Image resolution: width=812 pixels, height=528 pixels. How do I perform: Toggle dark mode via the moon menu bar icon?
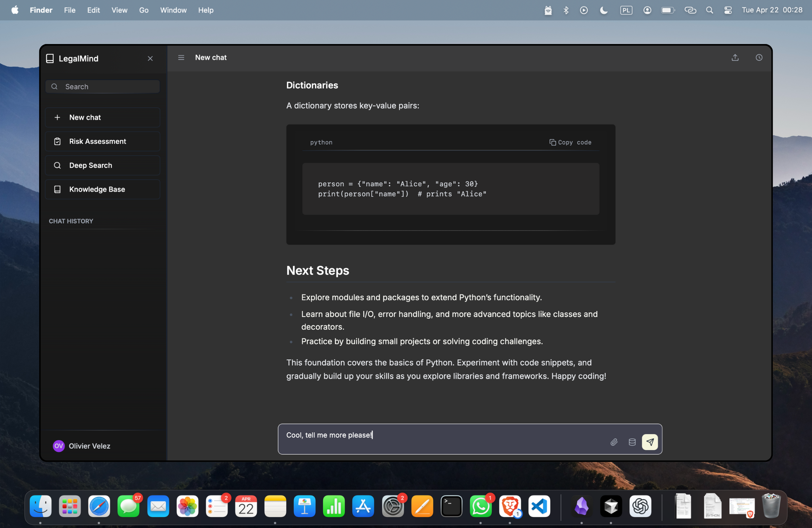(x=603, y=10)
